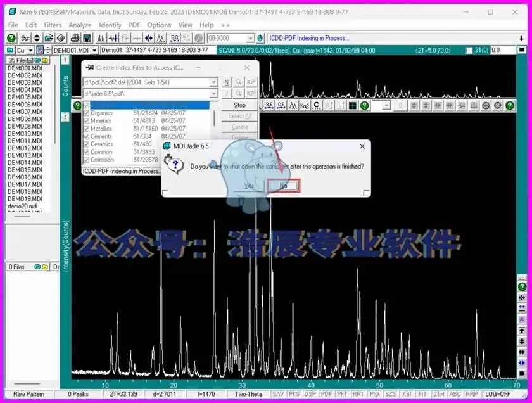This screenshot has height=403, width=532.
Task: Toggle the Corrosion subfile checkbox
Action: (x=86, y=160)
